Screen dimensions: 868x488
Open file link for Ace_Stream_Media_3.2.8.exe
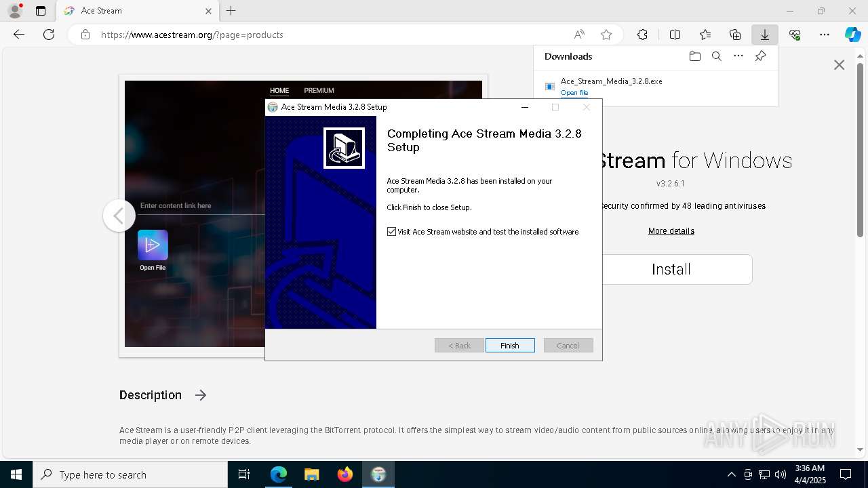[x=574, y=93]
